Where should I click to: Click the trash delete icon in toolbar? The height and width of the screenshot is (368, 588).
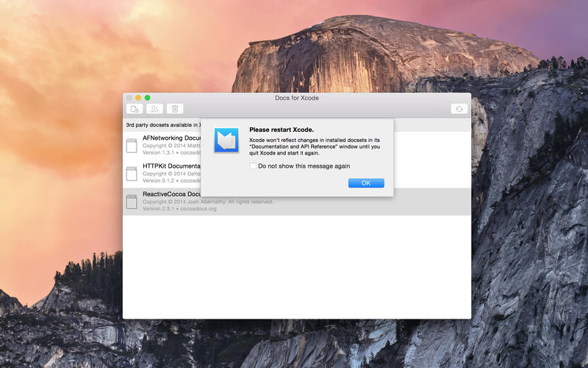174,109
